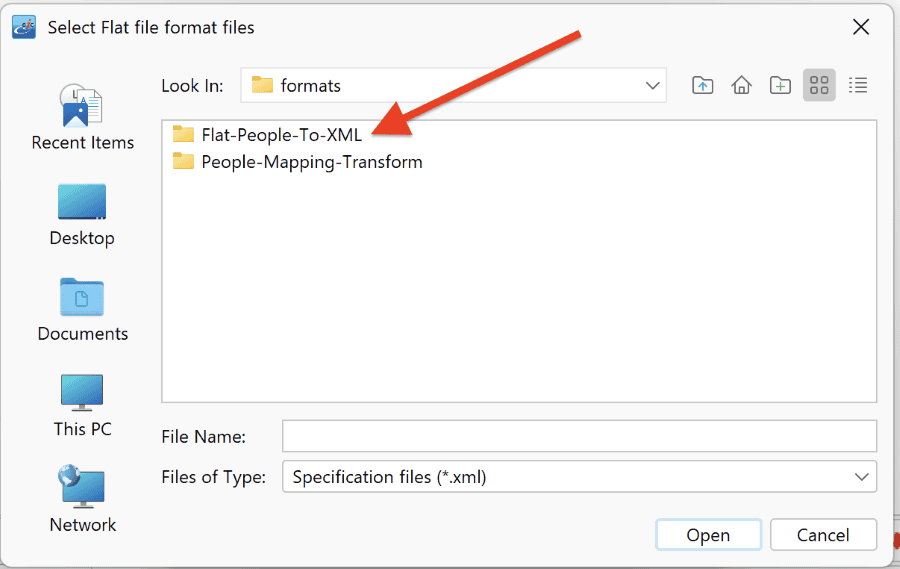Screen dimensions: 900x569
Task: Select This PC in sidebar
Action: (82, 405)
